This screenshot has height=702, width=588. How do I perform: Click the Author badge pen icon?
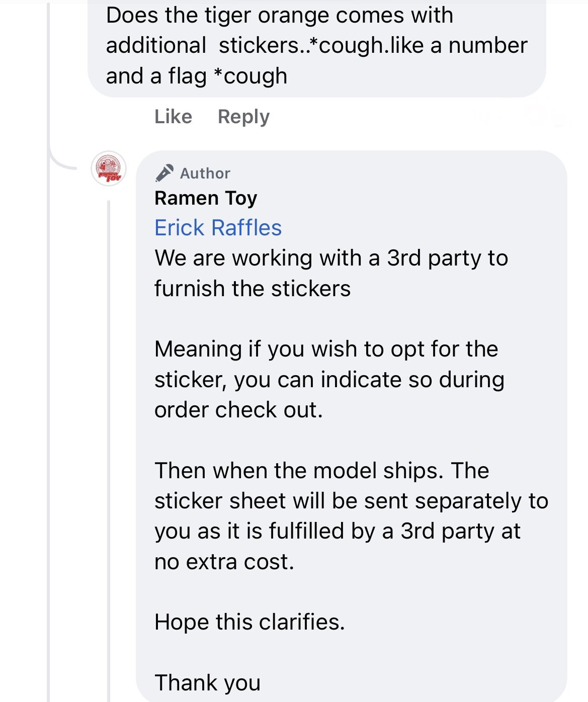click(x=164, y=173)
